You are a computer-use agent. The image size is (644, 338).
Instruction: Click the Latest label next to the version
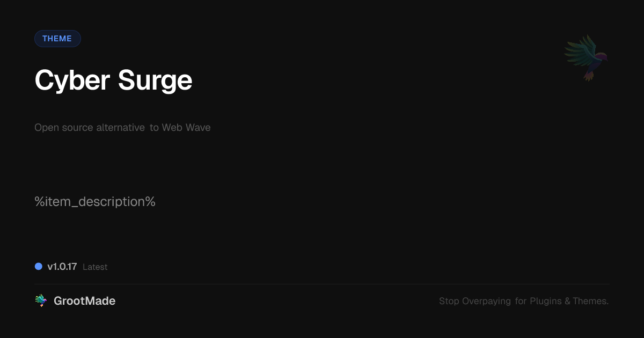click(95, 267)
